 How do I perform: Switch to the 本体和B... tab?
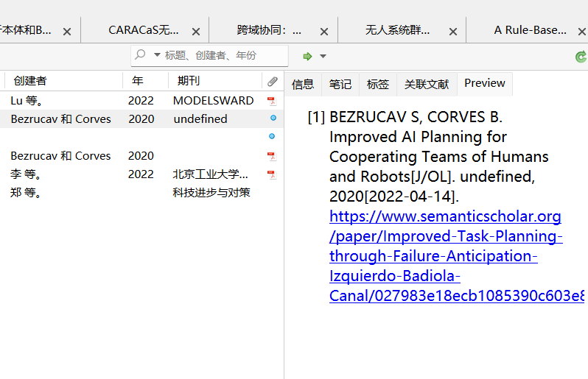click(x=26, y=30)
